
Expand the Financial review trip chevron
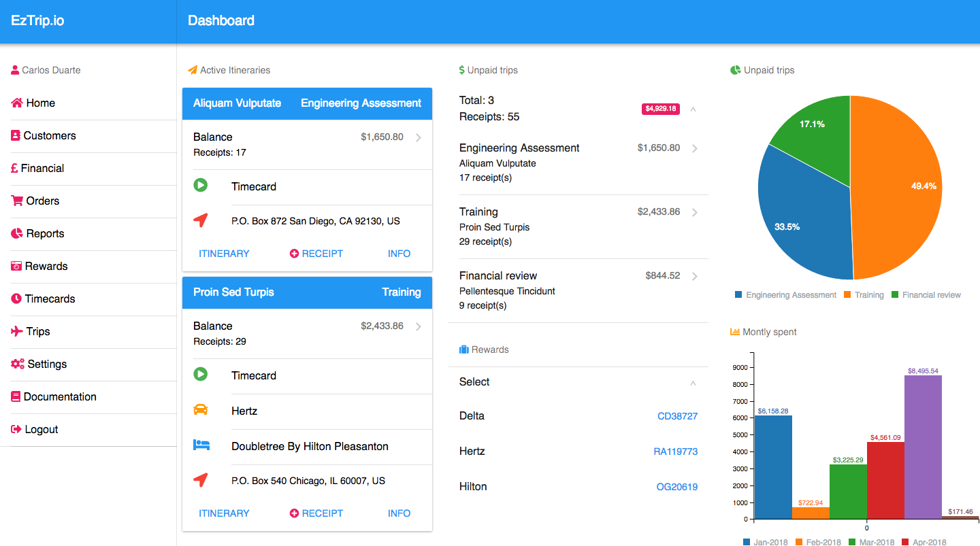pos(694,276)
